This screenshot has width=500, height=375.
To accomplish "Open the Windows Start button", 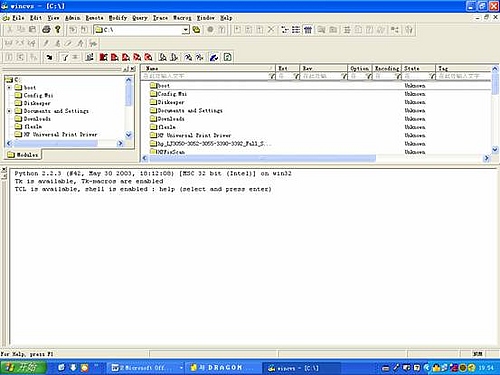I will tap(23, 367).
